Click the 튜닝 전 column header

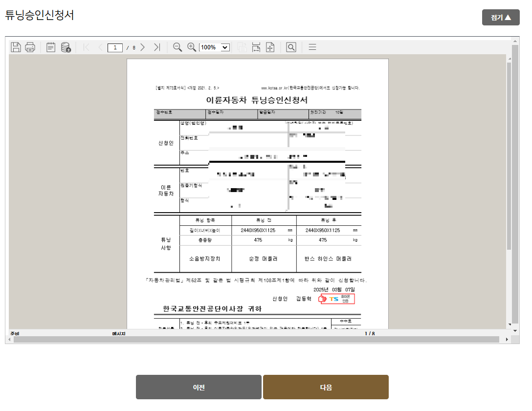coord(264,220)
